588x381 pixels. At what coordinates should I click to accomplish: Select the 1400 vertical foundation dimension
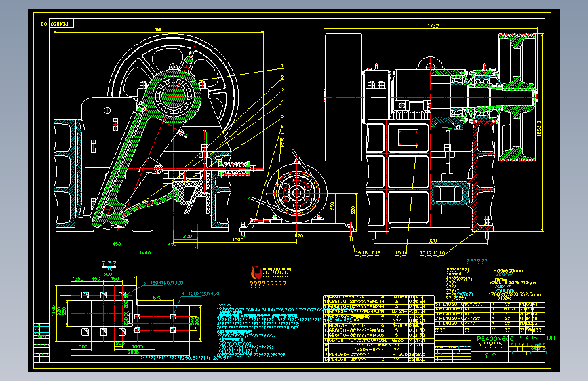[54, 310]
